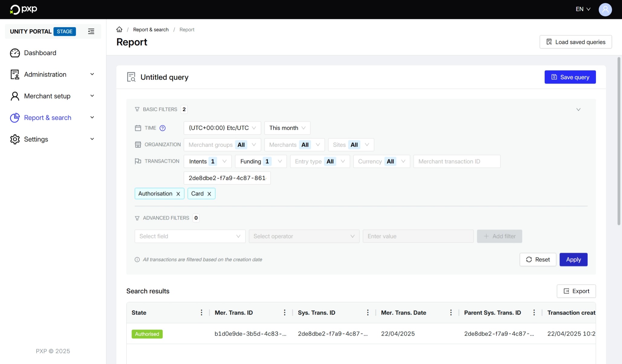Open the Intents dropdown

coord(208,161)
